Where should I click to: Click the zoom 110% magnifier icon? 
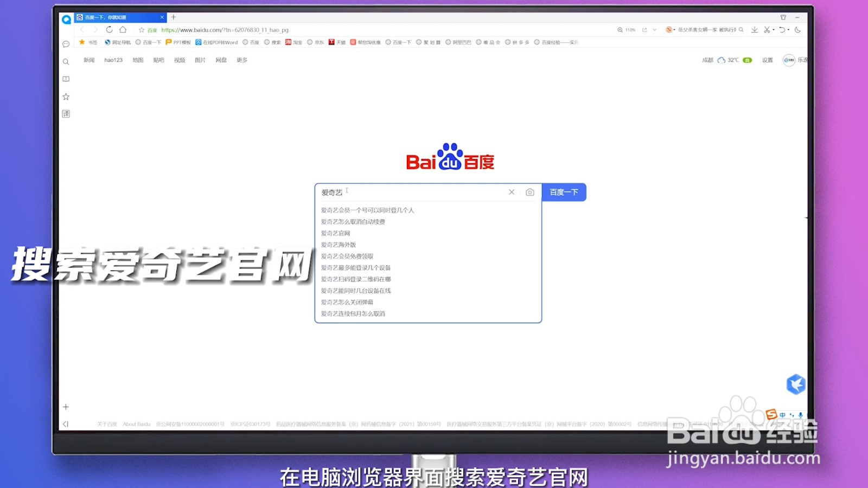[620, 30]
